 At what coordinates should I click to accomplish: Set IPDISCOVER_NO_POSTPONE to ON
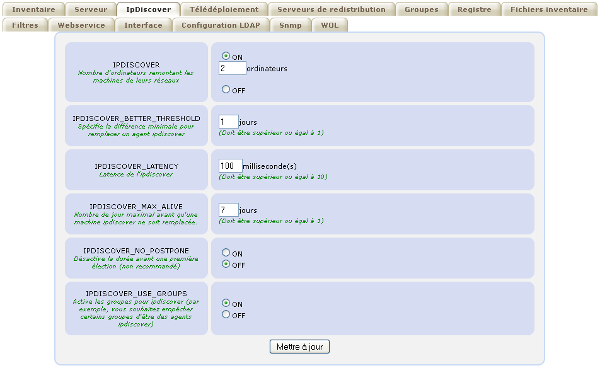pos(226,252)
